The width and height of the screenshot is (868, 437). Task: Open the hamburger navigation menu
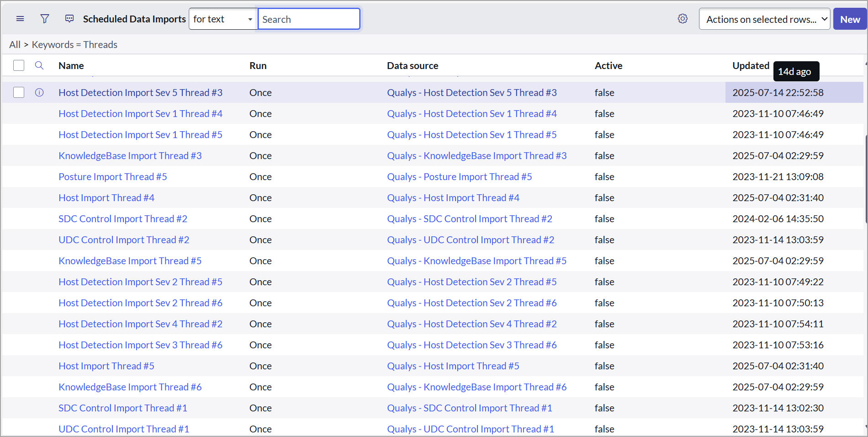point(20,19)
